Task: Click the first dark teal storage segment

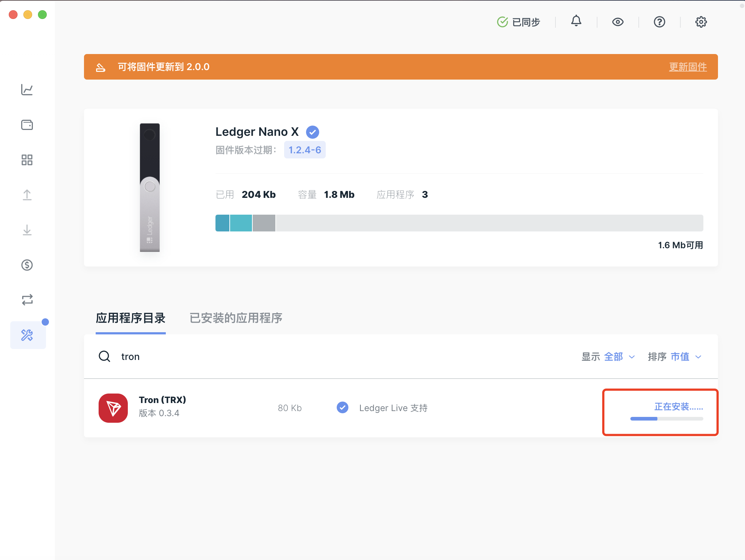Action: 222,223
